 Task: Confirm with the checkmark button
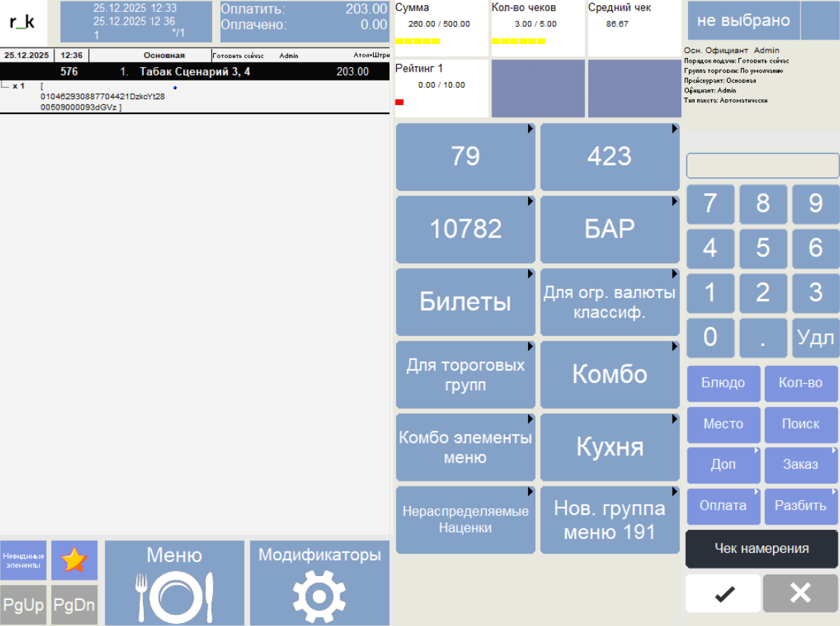pos(723,593)
